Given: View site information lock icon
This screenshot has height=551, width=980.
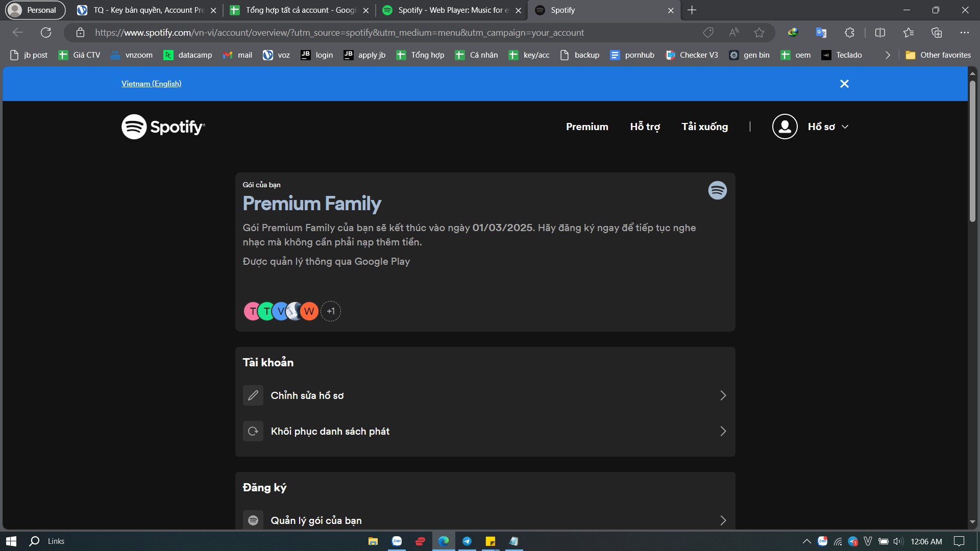Looking at the screenshot, I should tap(80, 33).
